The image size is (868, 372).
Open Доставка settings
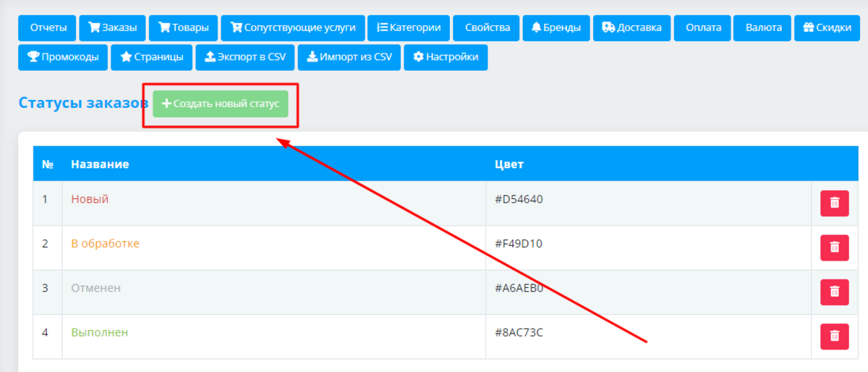[x=631, y=28]
